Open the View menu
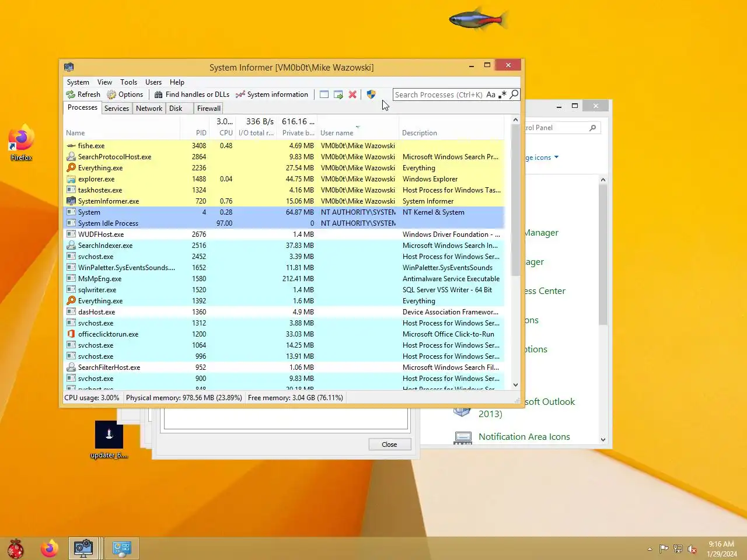 [x=104, y=82]
